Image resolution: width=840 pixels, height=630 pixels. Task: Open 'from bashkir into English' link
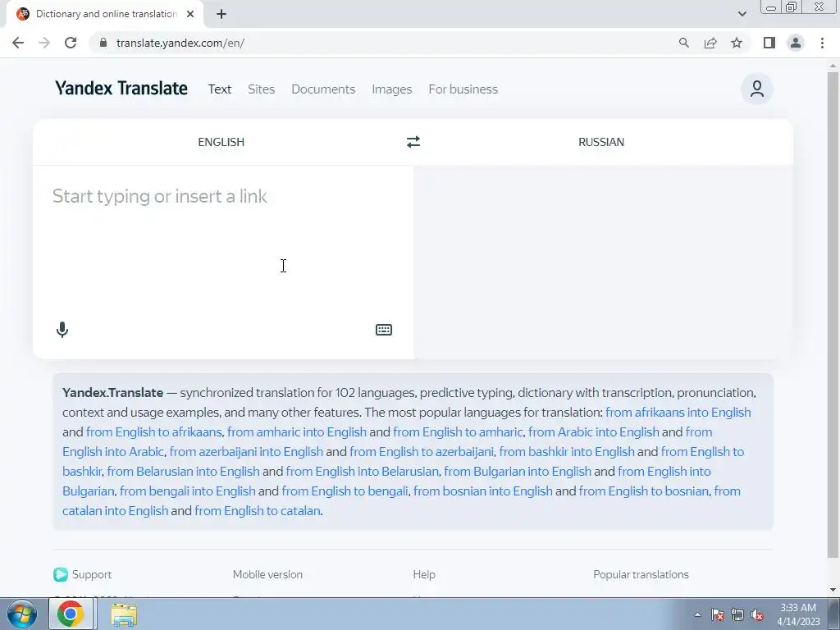tap(567, 452)
